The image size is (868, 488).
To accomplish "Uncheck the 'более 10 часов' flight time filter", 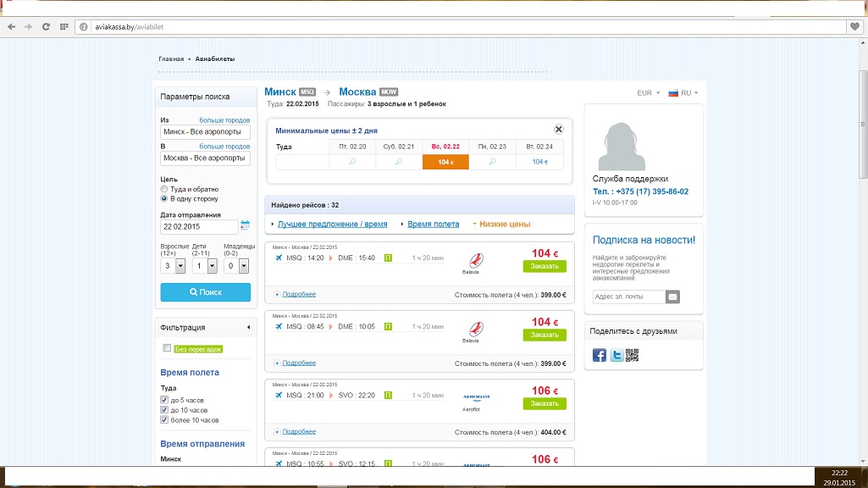I will tap(164, 420).
